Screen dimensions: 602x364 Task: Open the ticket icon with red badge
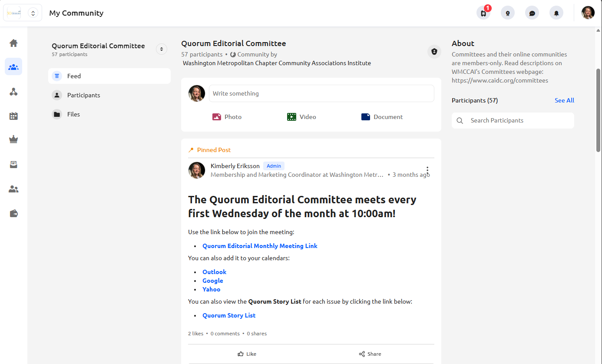click(x=483, y=13)
